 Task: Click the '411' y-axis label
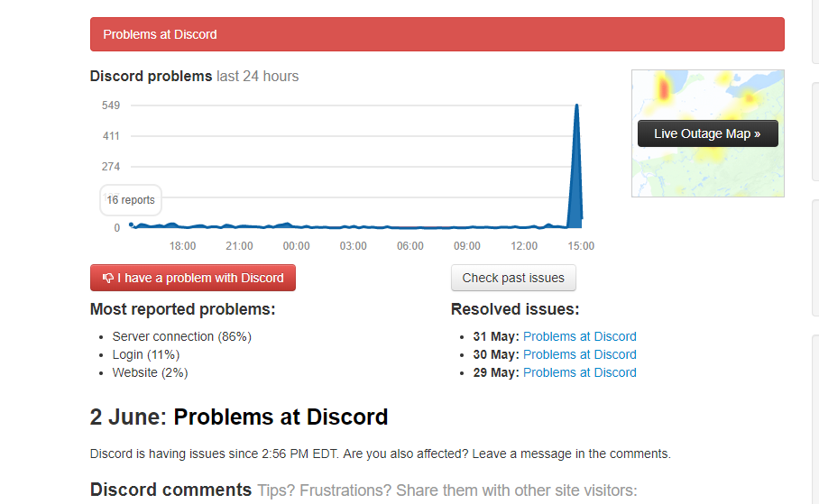[111, 136]
